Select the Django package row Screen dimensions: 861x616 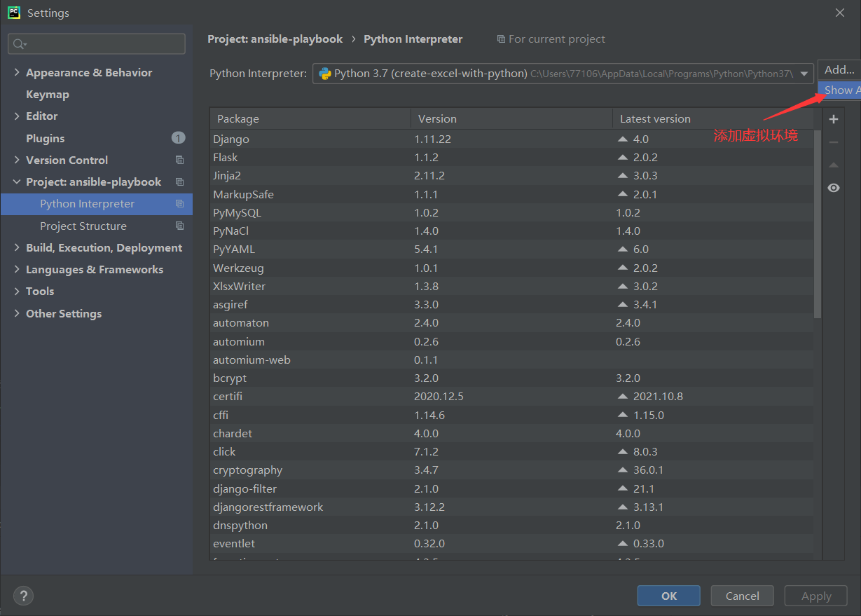click(512, 139)
